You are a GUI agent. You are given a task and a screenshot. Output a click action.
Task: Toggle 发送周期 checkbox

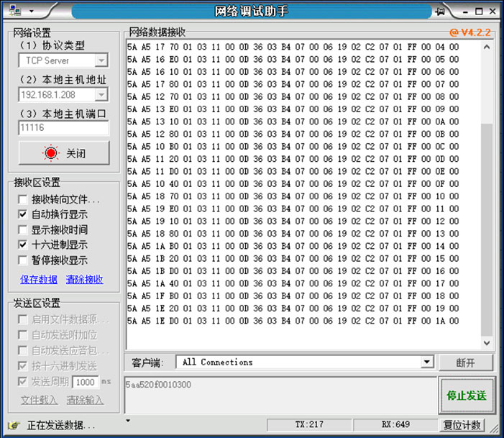tap(22, 381)
